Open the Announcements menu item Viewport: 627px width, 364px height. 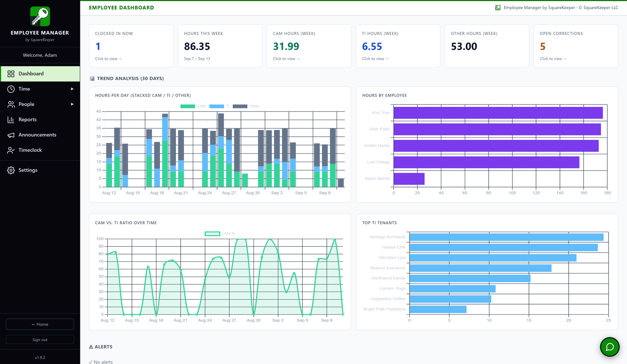[x=40, y=135]
